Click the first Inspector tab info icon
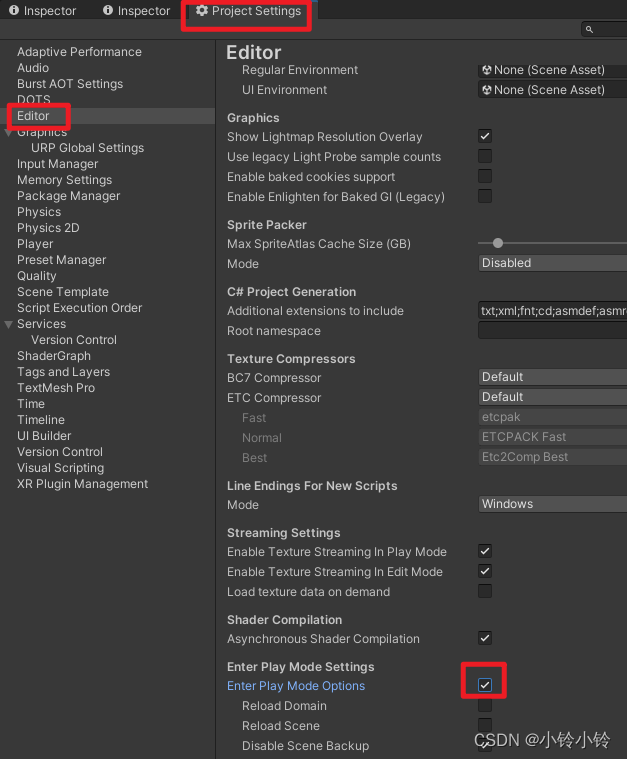Viewport: 627px width, 759px height. click(x=14, y=10)
